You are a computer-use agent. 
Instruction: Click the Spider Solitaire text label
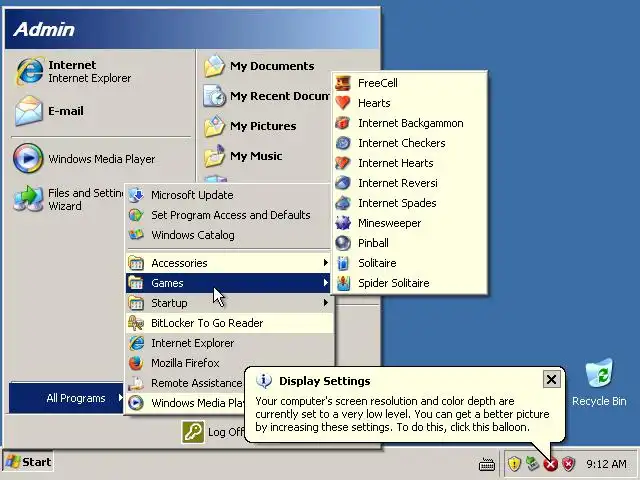[393, 283]
